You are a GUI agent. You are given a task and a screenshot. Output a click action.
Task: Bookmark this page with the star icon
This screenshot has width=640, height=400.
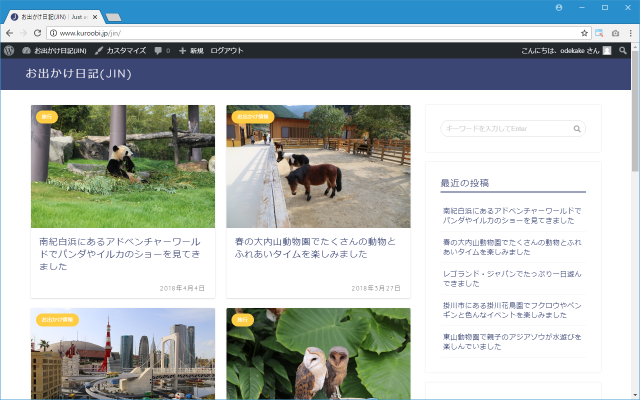pyautogui.click(x=584, y=33)
